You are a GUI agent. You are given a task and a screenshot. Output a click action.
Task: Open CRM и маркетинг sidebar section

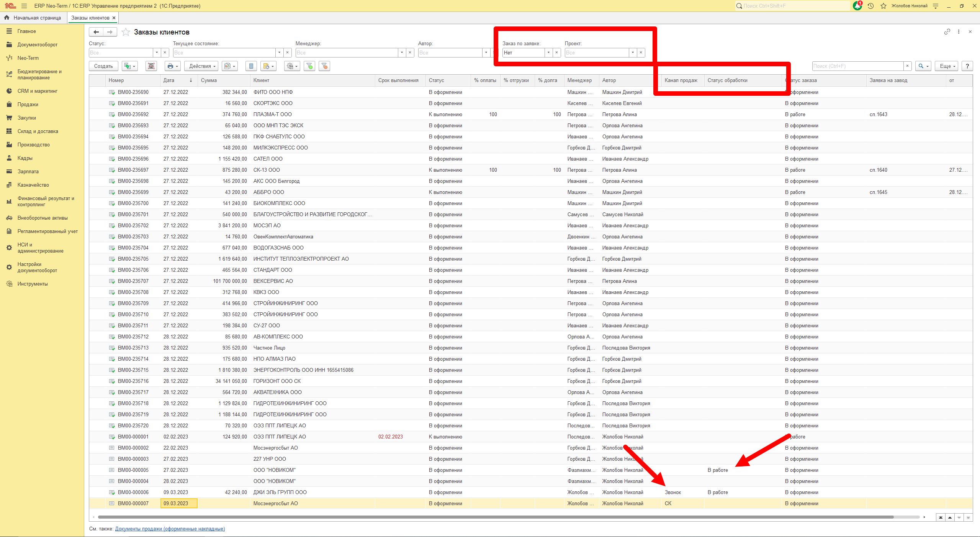(37, 91)
